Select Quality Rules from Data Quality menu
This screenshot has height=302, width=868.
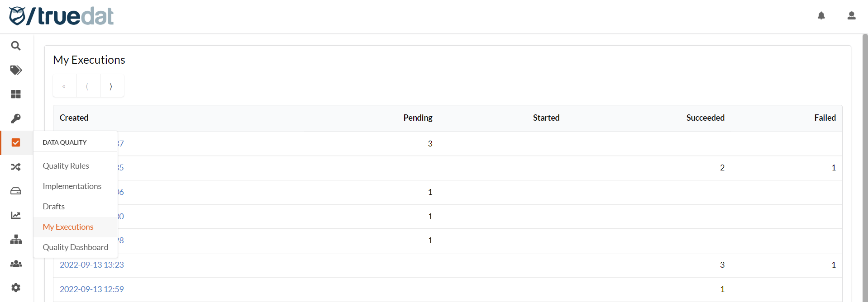(66, 166)
